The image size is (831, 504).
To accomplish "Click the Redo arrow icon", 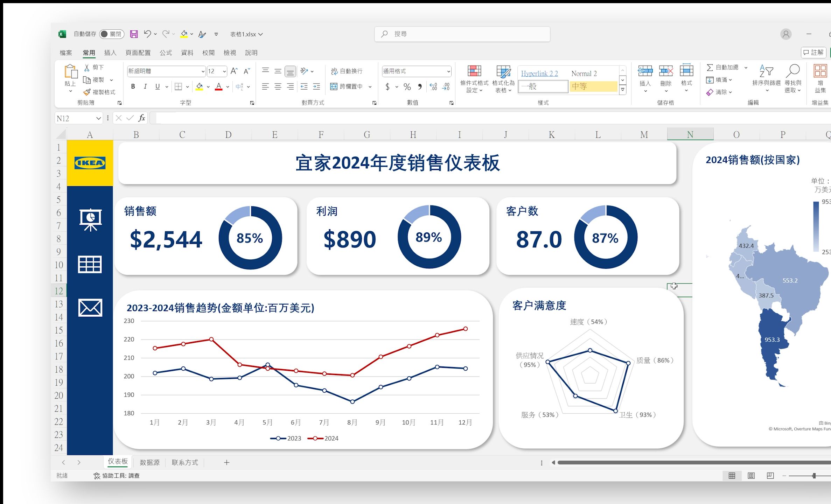I will coord(166,34).
